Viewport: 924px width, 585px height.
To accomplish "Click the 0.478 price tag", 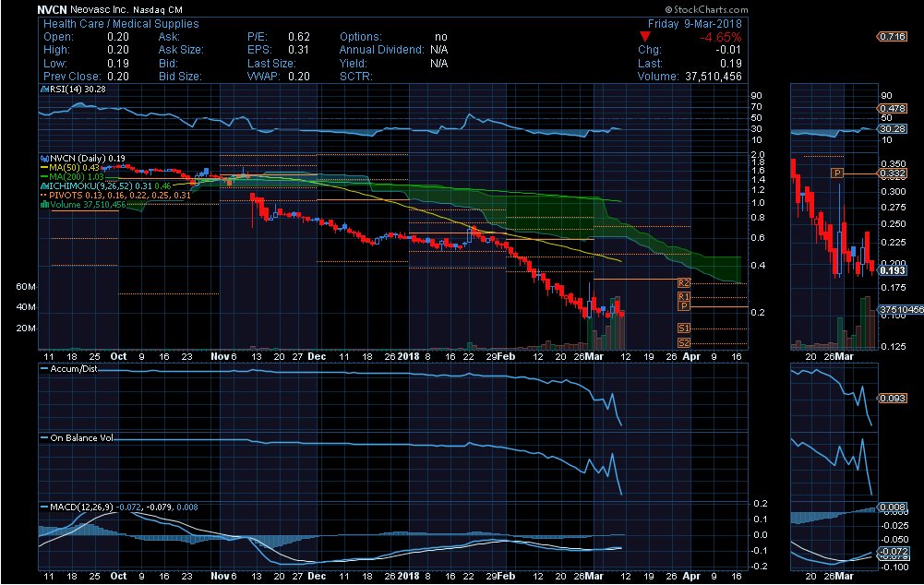I will coord(893,108).
